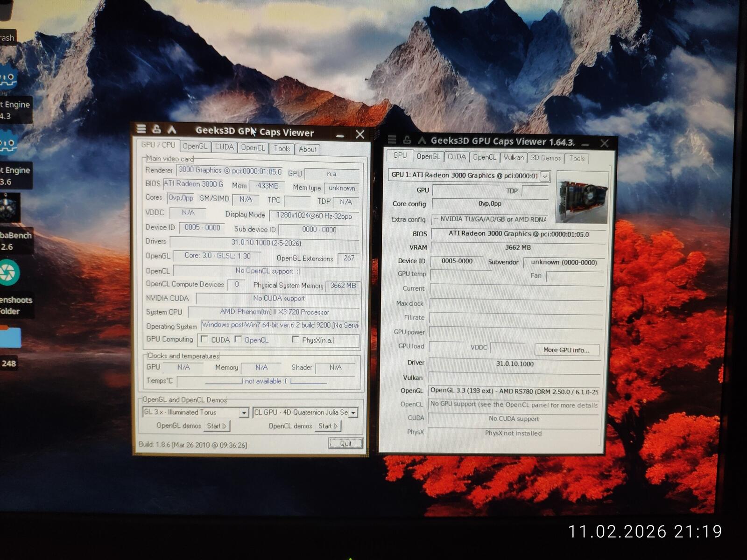Select Tools tab in Caps Viewer 1.64.3
747x560 pixels.
[x=577, y=159]
